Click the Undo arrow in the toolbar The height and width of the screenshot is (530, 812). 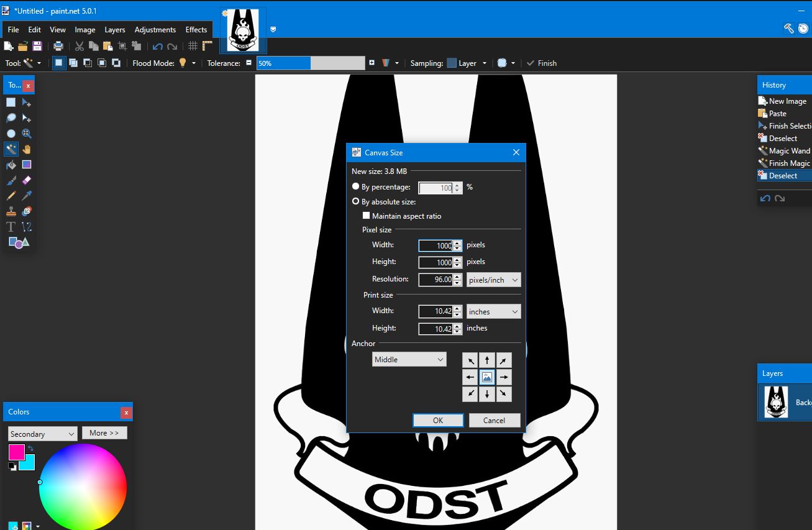click(158, 46)
